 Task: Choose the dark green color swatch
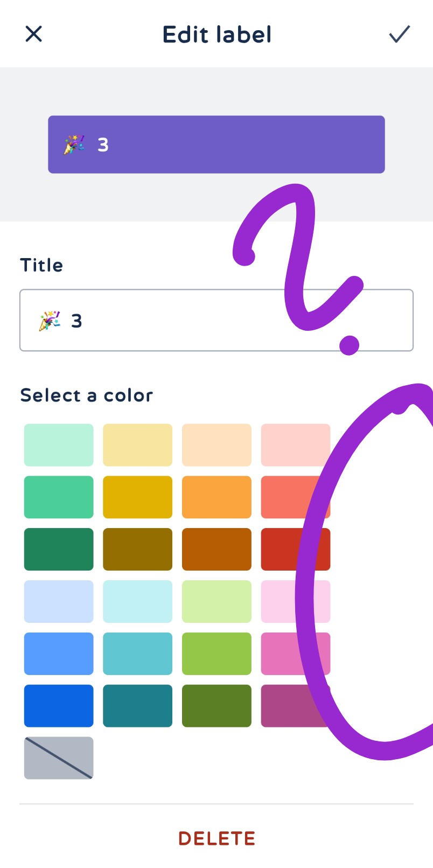coord(59,548)
